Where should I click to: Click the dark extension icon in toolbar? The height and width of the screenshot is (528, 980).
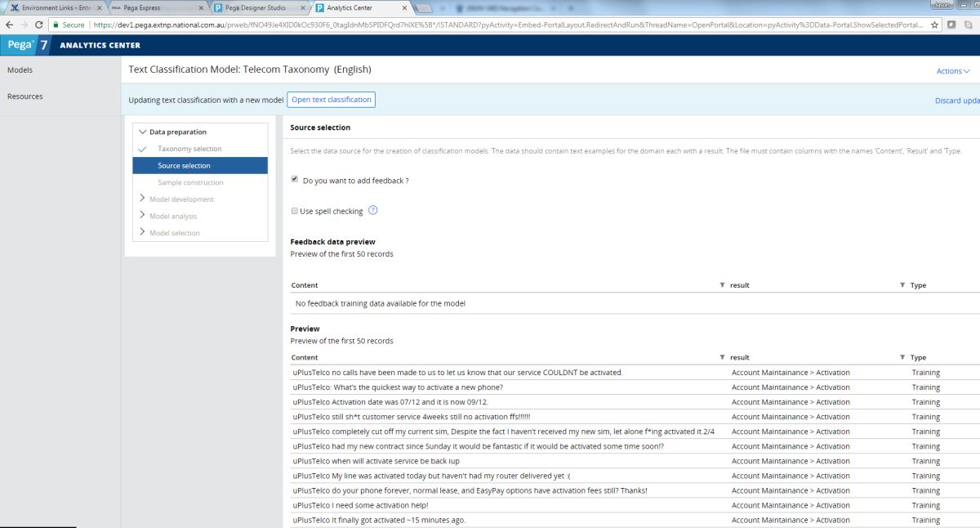pyautogui.click(x=952, y=25)
